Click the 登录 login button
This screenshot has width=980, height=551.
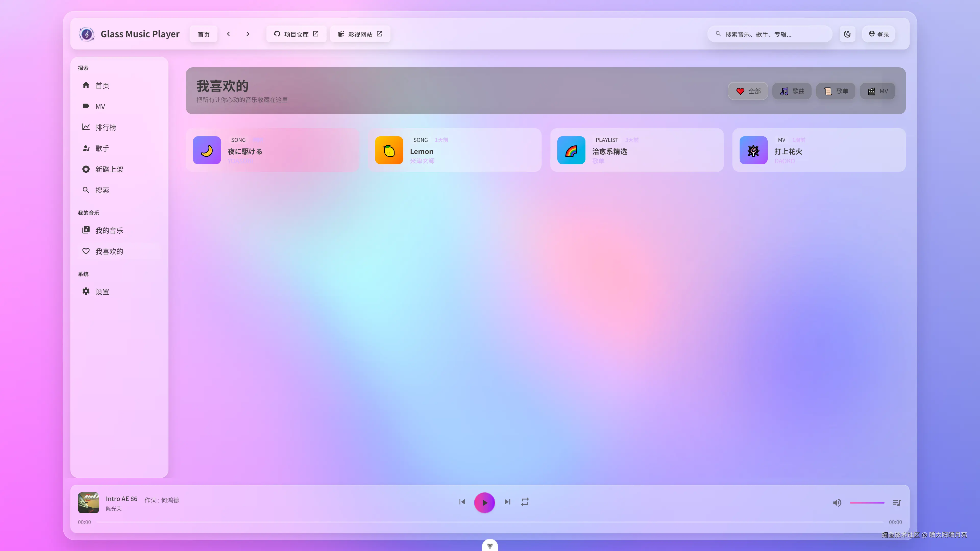(x=878, y=34)
